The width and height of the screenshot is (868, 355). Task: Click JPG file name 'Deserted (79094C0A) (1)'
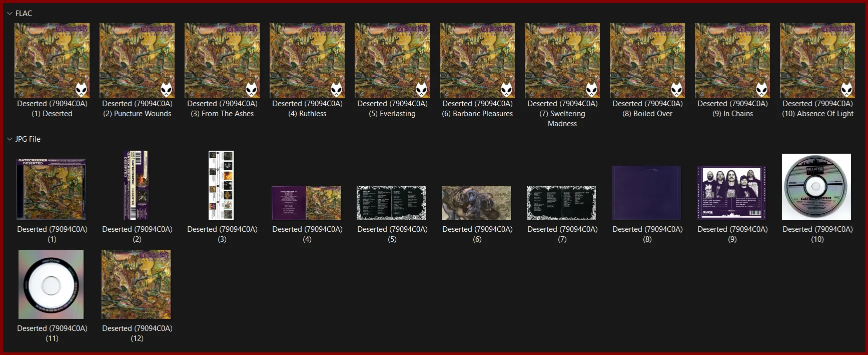tap(52, 234)
